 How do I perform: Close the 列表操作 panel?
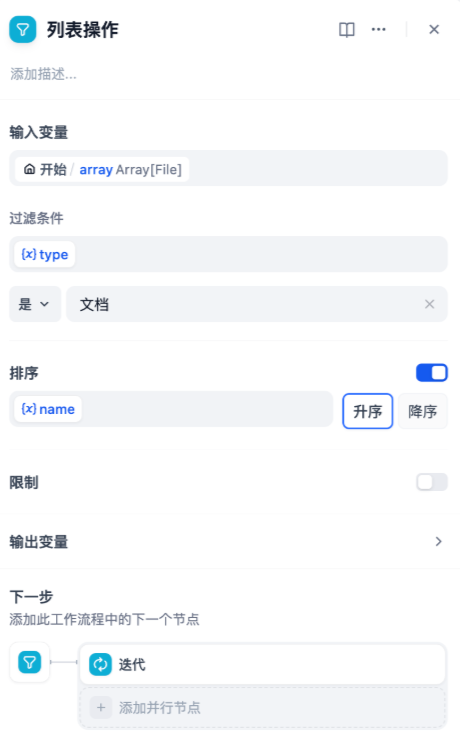tap(434, 29)
